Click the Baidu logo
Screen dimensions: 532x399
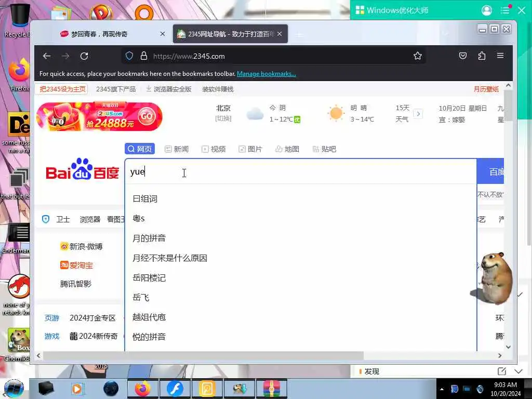82,169
